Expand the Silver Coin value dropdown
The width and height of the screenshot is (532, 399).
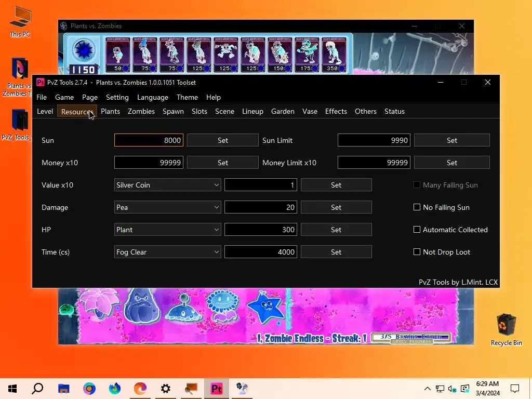point(168,185)
